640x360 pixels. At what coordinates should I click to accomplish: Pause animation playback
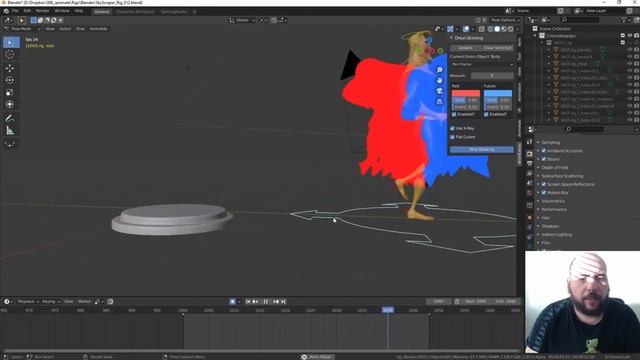[266, 302]
